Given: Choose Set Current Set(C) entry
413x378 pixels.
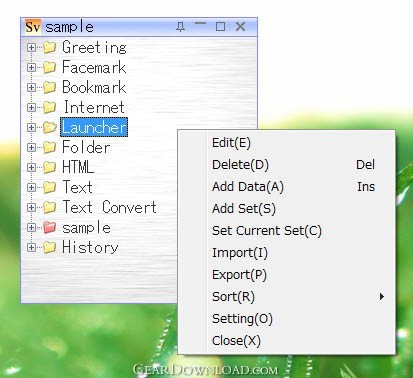Looking at the screenshot, I should [287, 231].
